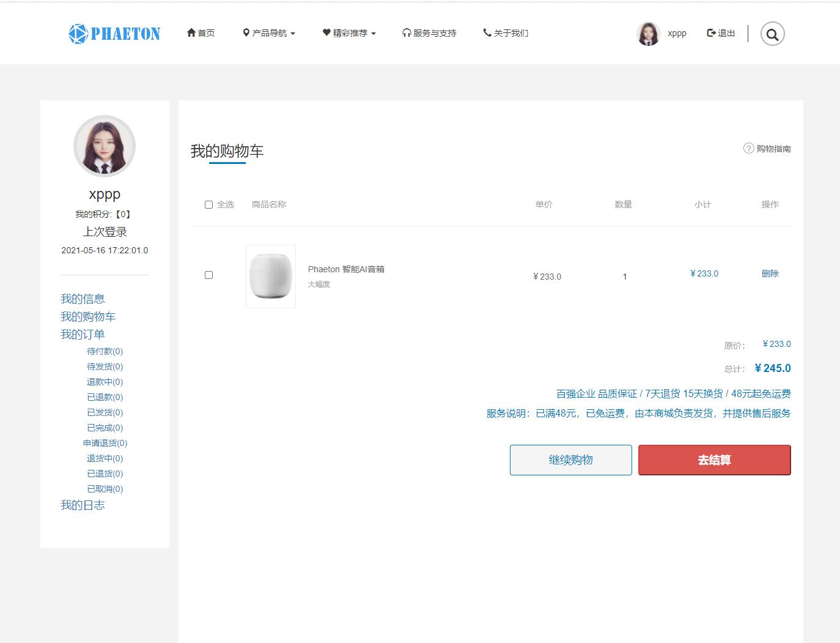The height and width of the screenshot is (643, 840).
Task: Click the question mark icon near 购物指南
Action: click(748, 148)
